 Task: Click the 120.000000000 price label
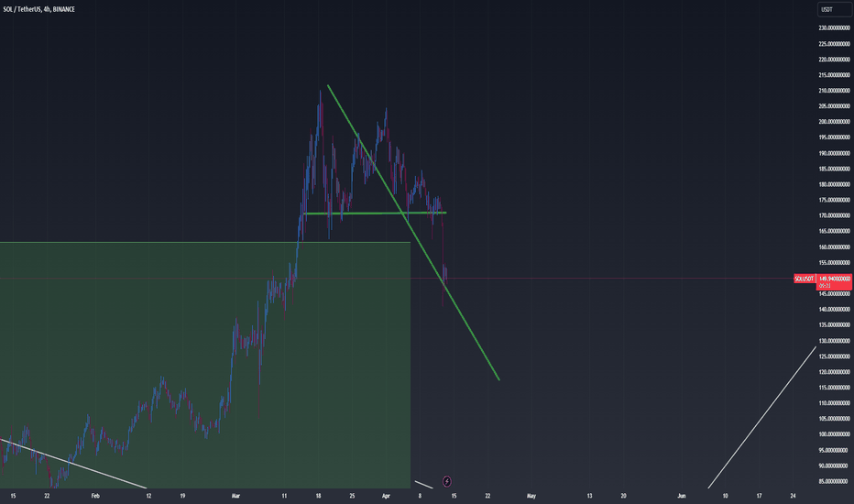coord(835,372)
